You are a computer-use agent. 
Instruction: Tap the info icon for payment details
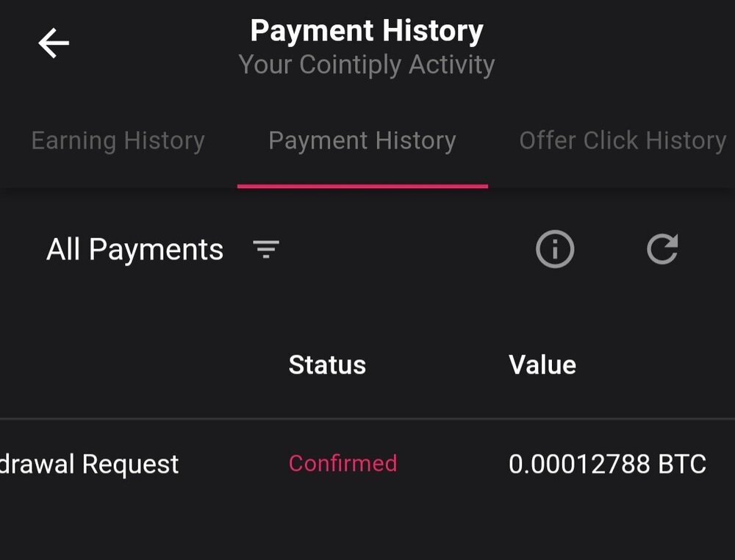point(555,249)
